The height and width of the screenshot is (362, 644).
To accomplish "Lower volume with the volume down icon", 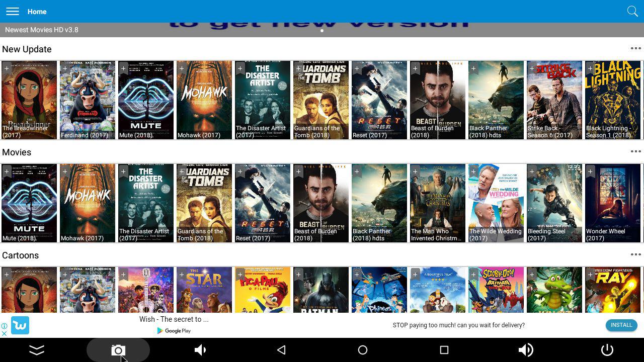I will (x=200, y=350).
